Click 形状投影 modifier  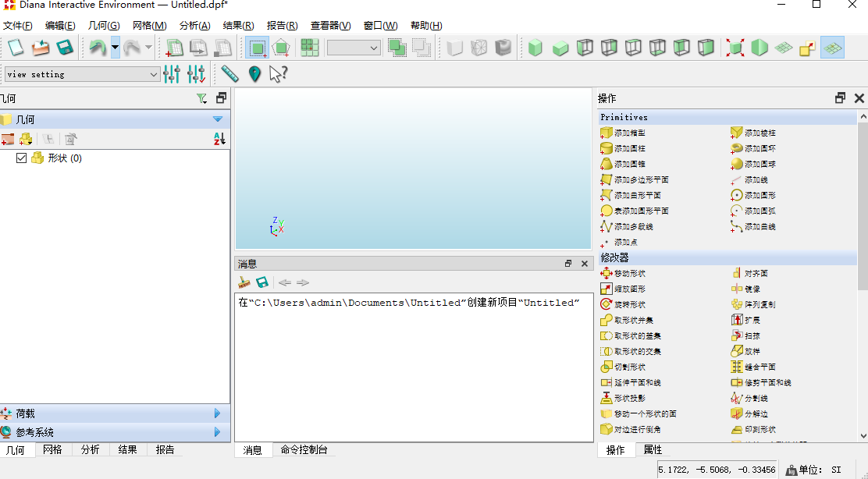(624, 398)
